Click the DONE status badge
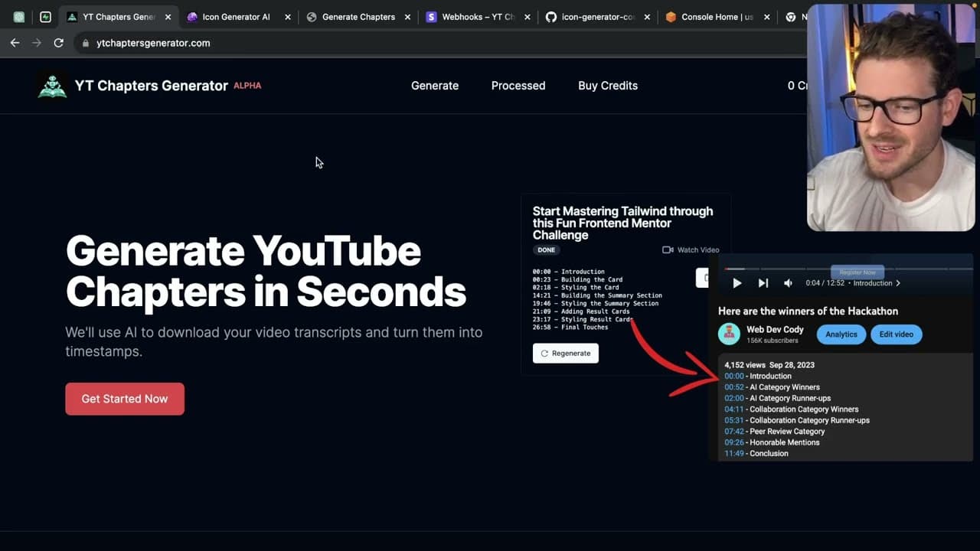 coord(546,250)
